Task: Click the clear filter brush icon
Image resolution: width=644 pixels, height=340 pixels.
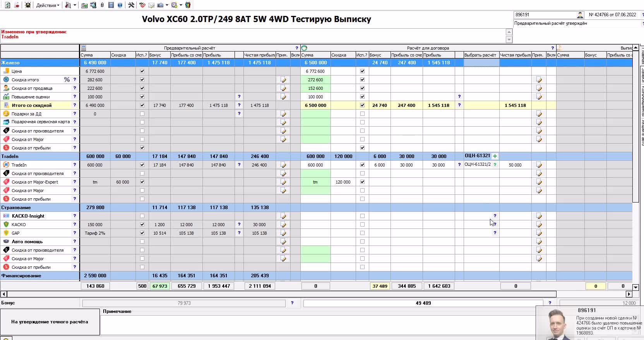Action: point(68,5)
